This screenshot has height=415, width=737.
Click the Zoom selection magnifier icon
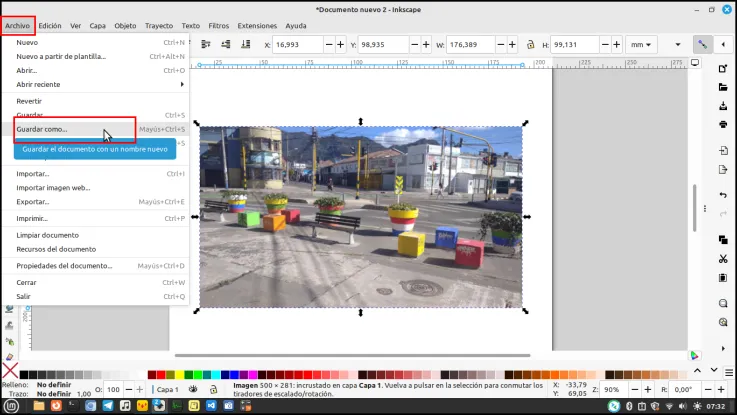723,303
